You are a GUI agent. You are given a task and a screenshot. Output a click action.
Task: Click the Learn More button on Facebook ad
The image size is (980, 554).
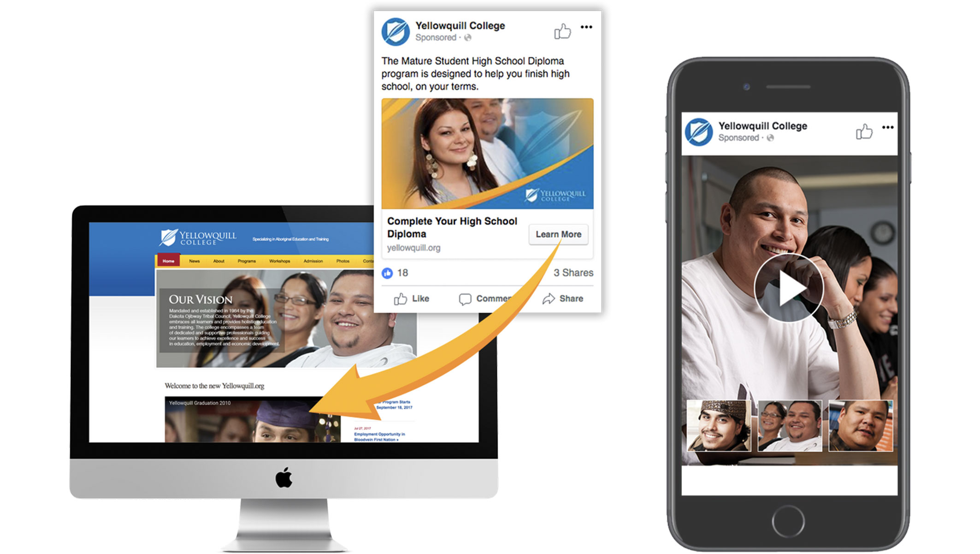click(559, 234)
